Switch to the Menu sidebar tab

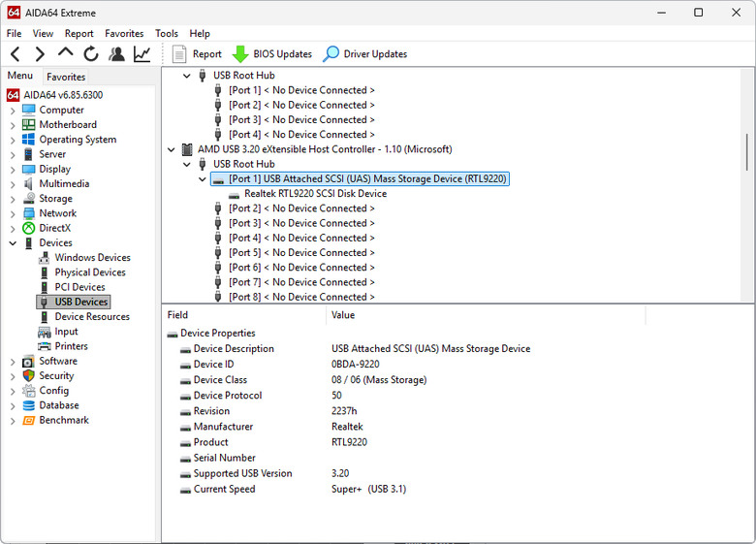20,76
